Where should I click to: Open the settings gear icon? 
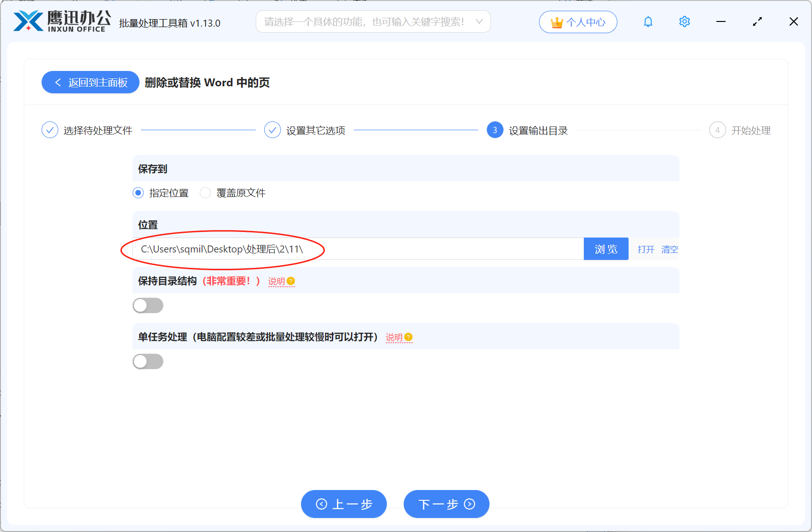coord(684,21)
